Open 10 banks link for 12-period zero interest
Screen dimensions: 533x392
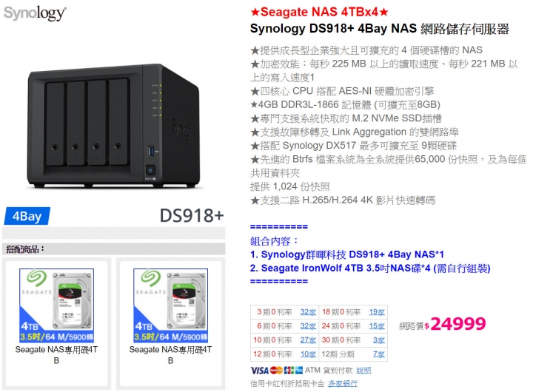pos(308,354)
